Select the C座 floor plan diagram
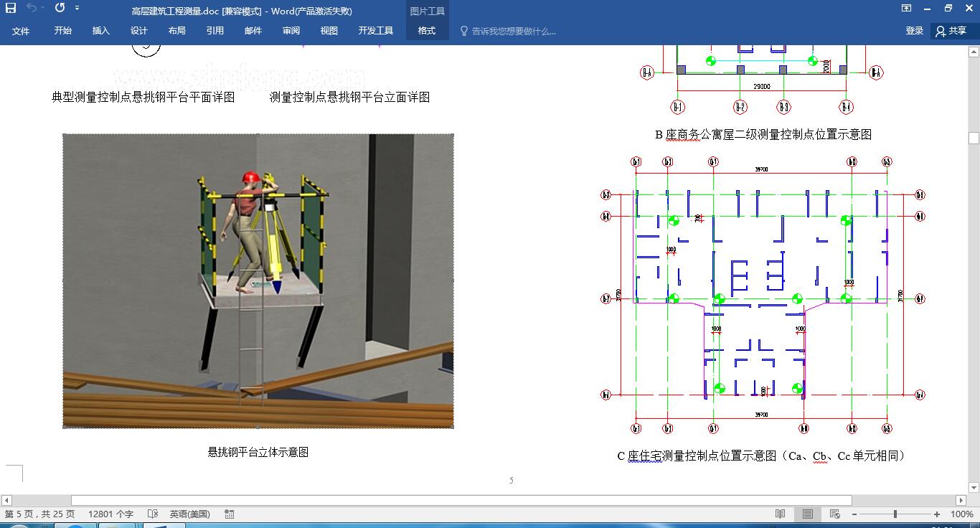This screenshot has width=980, height=528. (762, 294)
